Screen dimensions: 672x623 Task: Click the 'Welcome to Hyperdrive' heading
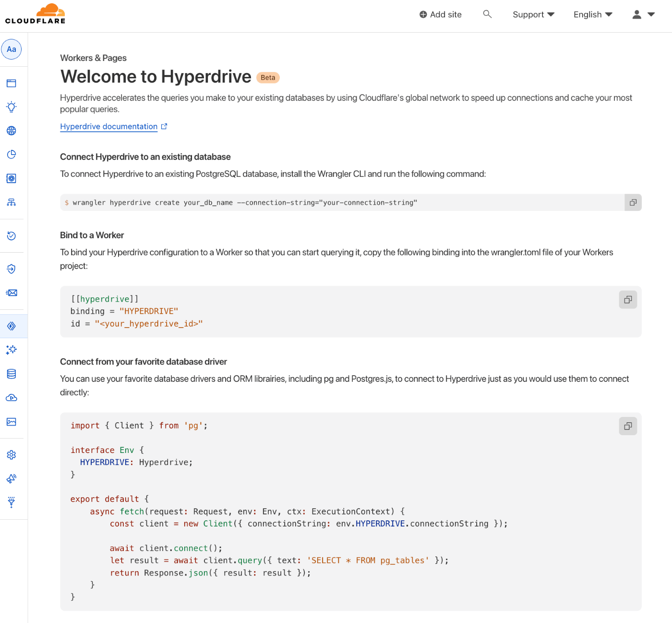click(x=156, y=77)
